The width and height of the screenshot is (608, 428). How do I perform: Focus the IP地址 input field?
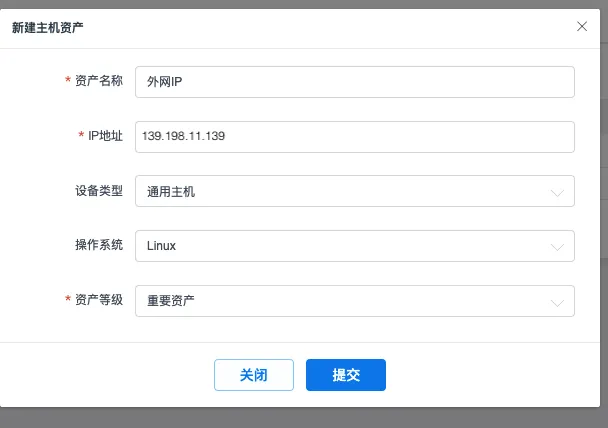(354, 136)
